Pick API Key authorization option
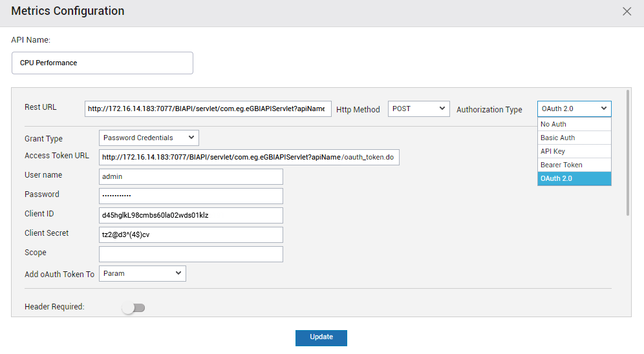The width and height of the screenshot is (644, 354). (x=574, y=151)
